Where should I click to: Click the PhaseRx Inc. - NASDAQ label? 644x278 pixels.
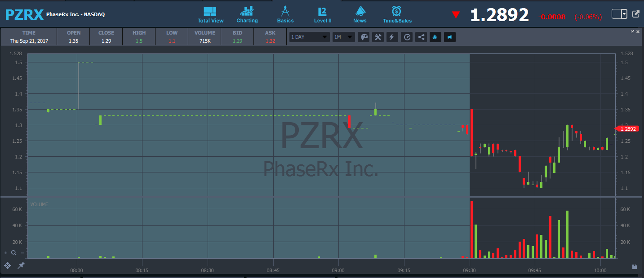coord(76,14)
